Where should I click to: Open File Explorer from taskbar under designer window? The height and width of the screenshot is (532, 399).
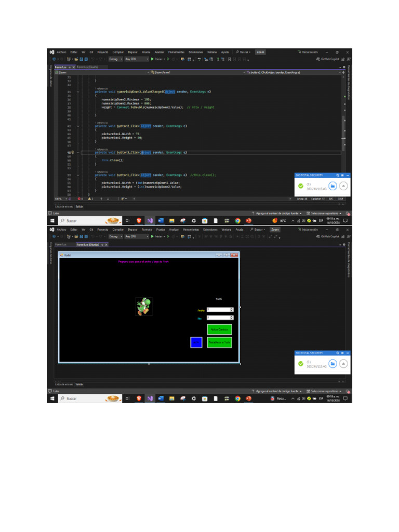click(171, 398)
